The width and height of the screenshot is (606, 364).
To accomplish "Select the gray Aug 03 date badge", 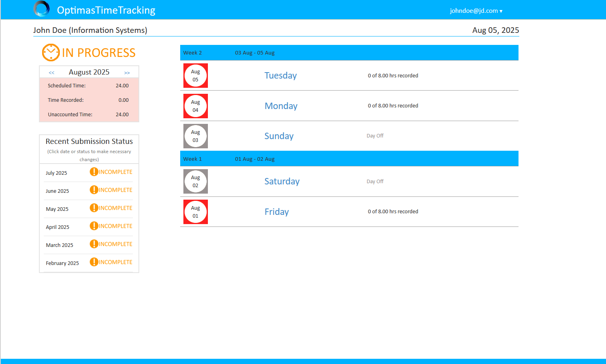I will (195, 136).
